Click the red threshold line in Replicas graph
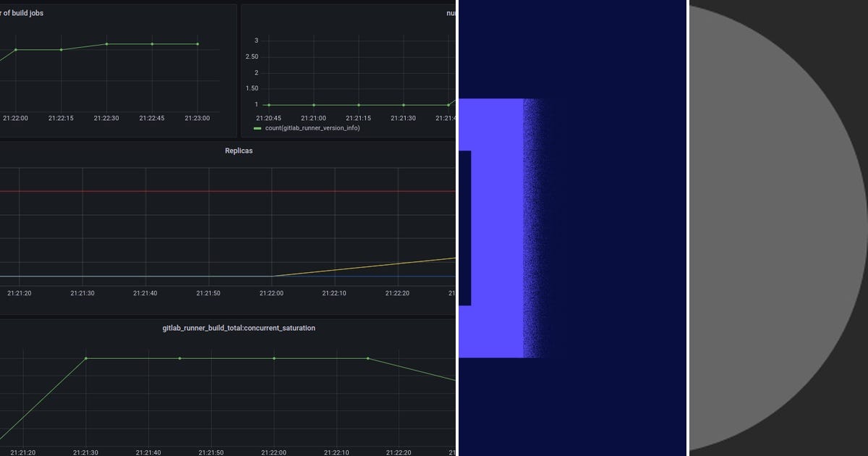The height and width of the screenshot is (456, 868). [x=217, y=193]
